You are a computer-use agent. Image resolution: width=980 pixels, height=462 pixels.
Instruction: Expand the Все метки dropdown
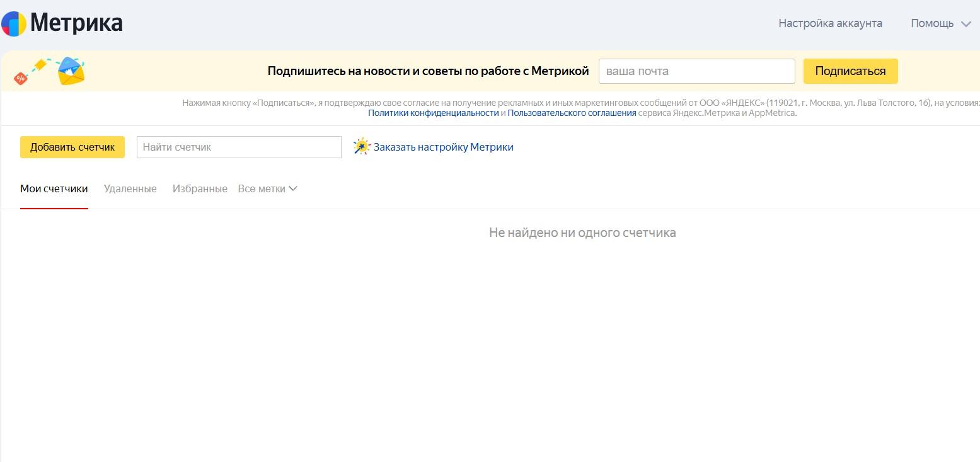262,188
